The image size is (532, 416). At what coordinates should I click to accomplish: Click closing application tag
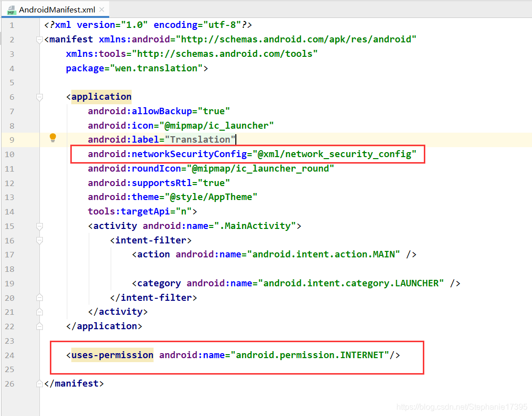tap(104, 326)
